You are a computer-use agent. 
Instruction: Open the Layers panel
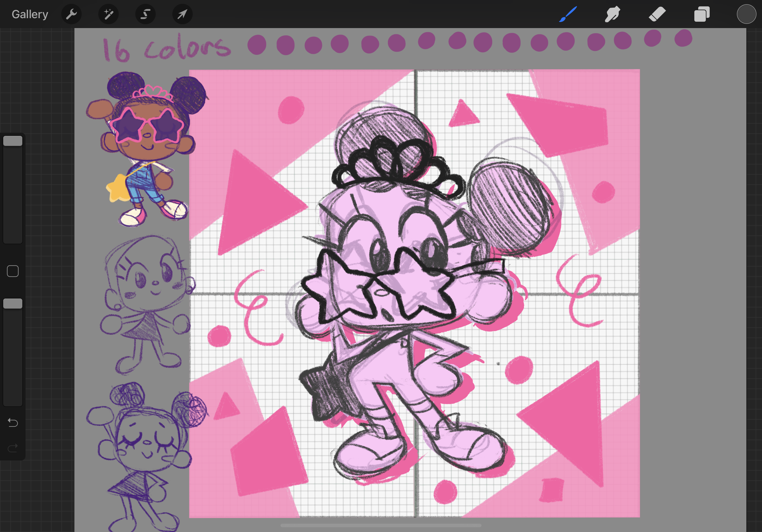click(702, 14)
